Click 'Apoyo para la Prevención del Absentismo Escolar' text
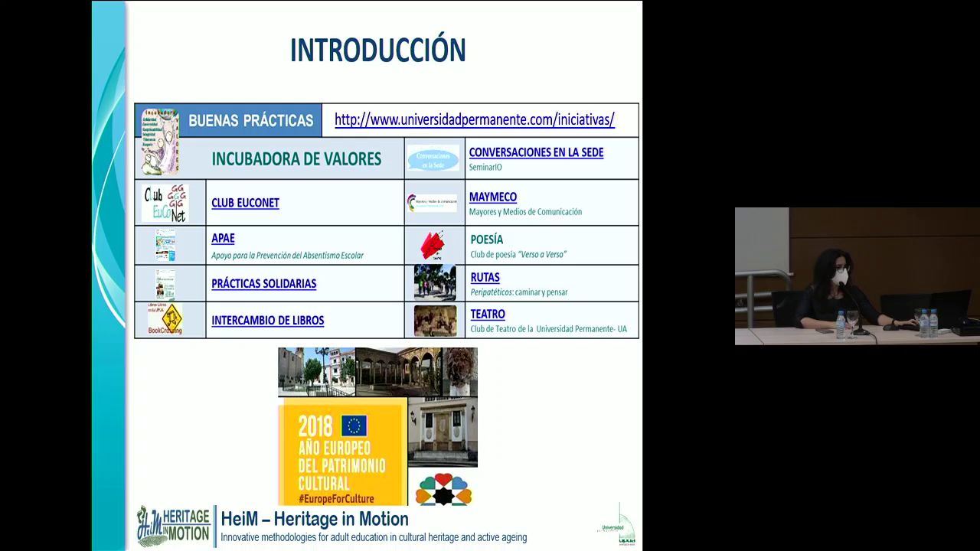The height and width of the screenshot is (551, 980). (287, 256)
